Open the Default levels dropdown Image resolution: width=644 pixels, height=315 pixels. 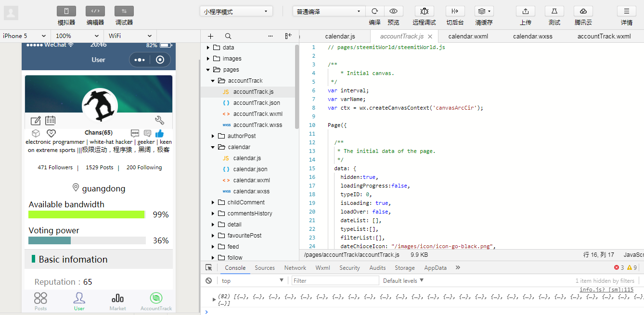click(x=403, y=280)
